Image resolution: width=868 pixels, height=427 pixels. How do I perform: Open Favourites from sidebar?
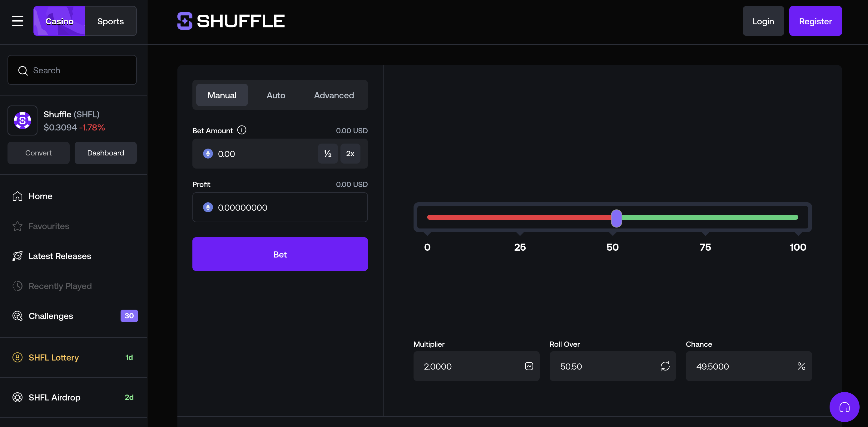point(73,226)
